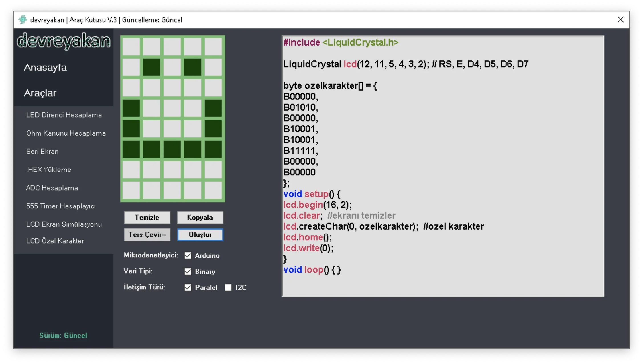Open ADC Hesaplama tool
Screen dimensions: 643x364
click(x=52, y=188)
